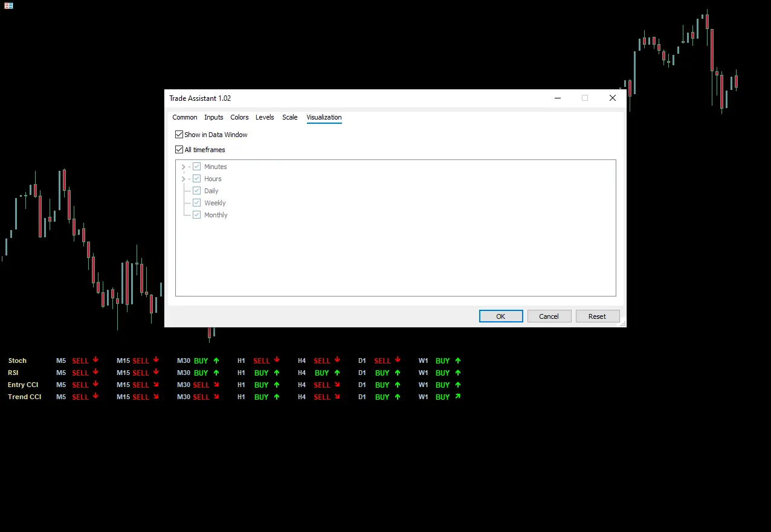Click the Stoch M15 SELL text
This screenshot has height=532, width=771.
pyautogui.click(x=141, y=361)
